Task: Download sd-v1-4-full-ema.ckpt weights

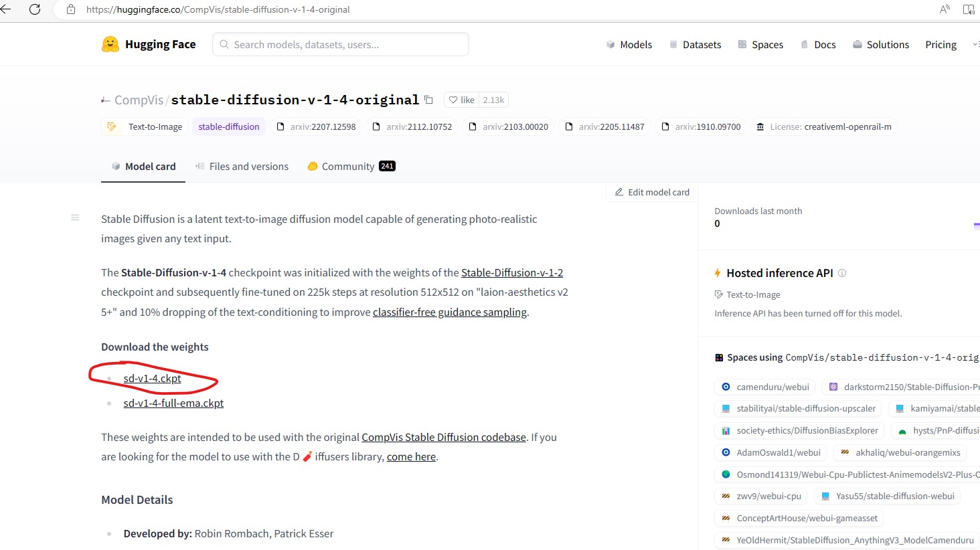Action: click(x=173, y=403)
